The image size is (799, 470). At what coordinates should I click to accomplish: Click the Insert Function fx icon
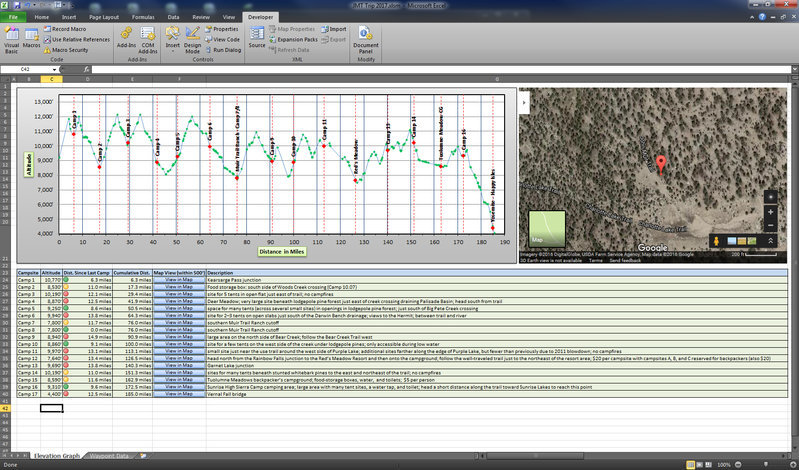[87, 69]
